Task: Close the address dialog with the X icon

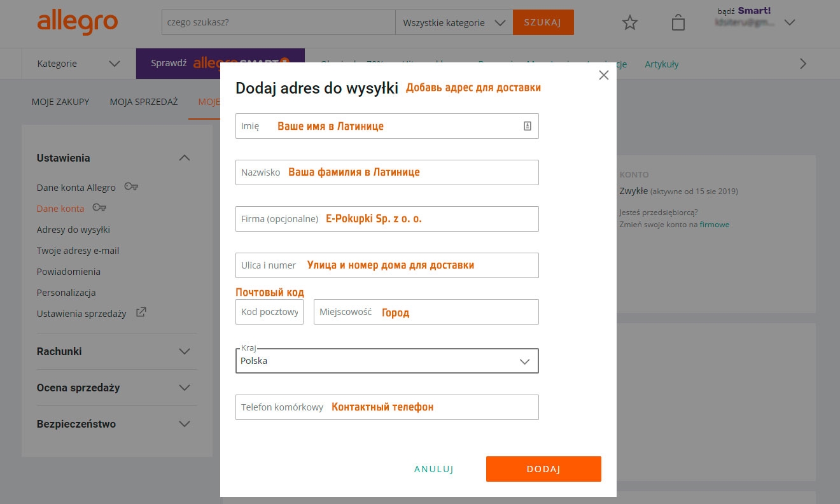Action: [603, 74]
